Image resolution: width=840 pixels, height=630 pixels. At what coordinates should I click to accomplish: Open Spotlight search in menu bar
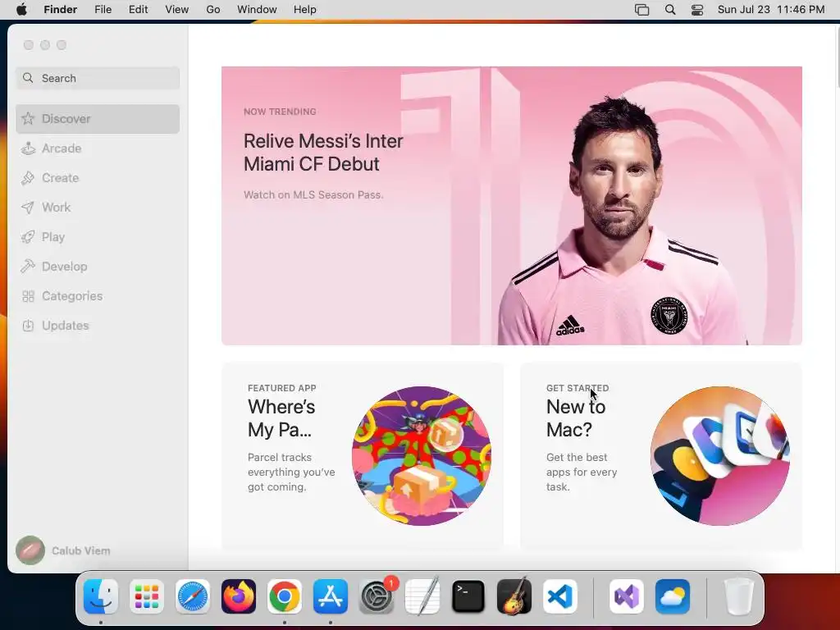(670, 10)
